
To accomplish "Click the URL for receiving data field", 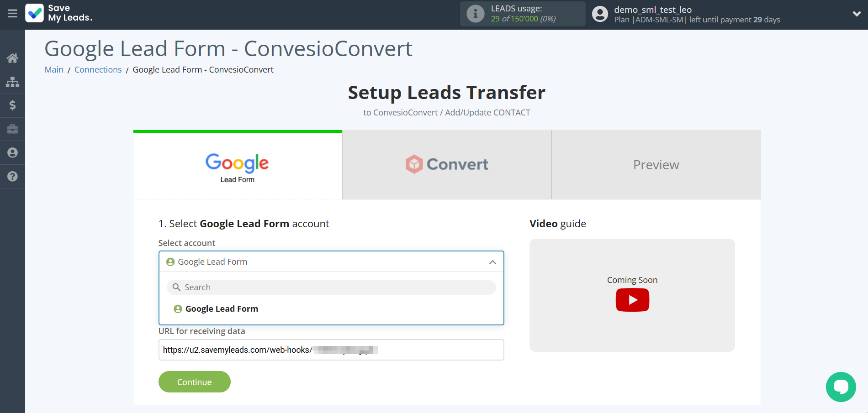I will (x=331, y=350).
